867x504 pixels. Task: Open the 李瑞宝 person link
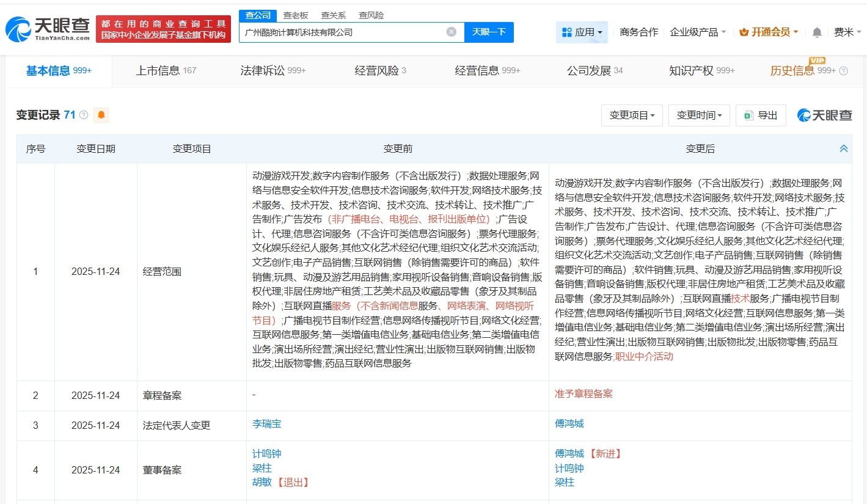tap(266, 423)
